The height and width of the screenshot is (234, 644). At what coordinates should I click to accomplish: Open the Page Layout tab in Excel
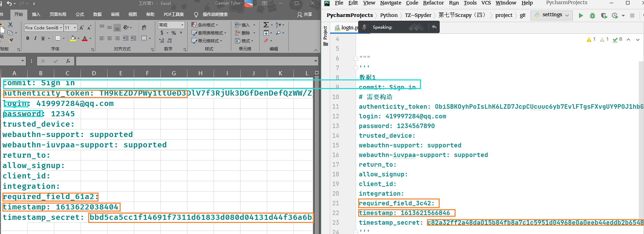coord(58,14)
